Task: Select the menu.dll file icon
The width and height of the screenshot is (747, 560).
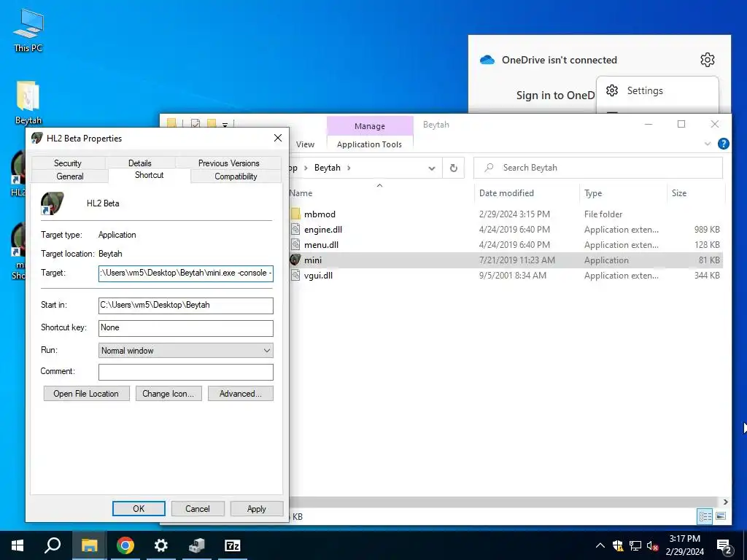Action: tap(295, 244)
